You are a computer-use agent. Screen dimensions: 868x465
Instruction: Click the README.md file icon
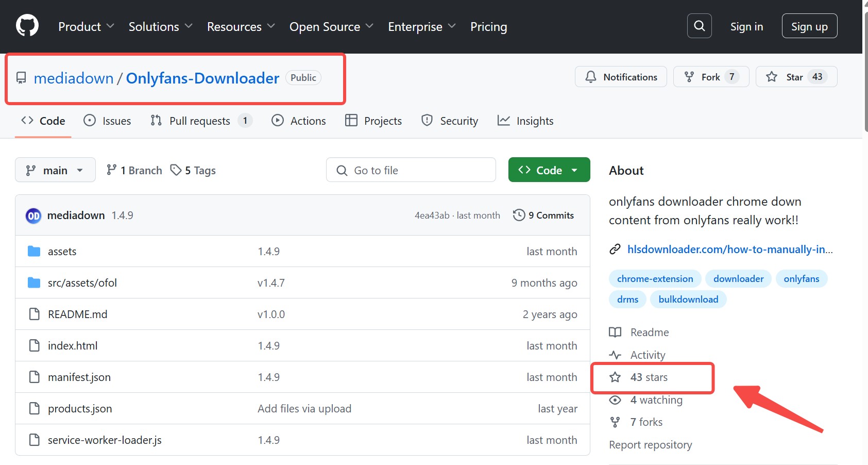pyautogui.click(x=34, y=314)
